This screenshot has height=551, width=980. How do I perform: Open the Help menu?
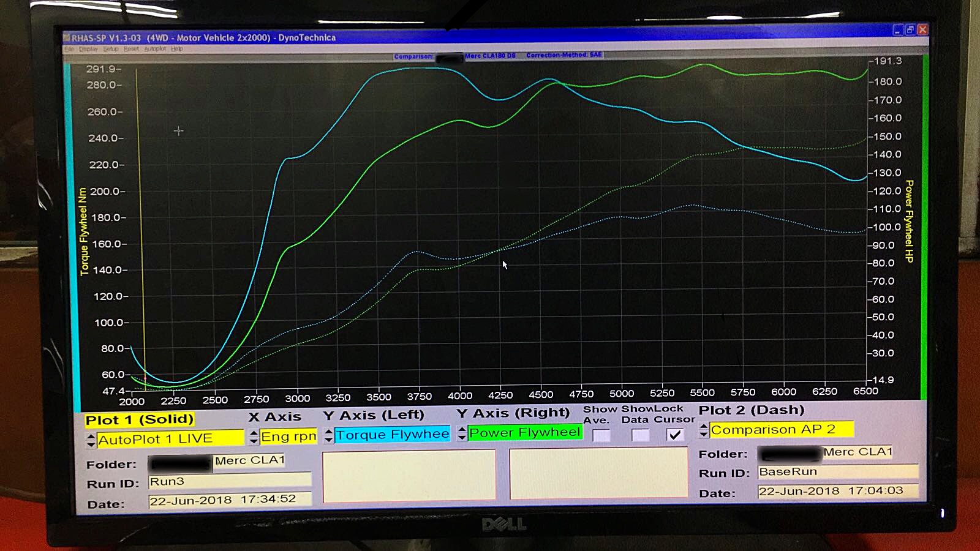click(x=177, y=49)
